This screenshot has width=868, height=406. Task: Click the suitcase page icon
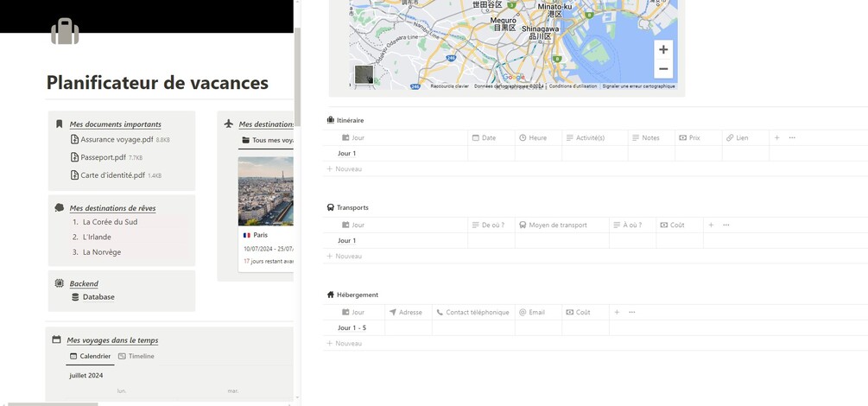[x=65, y=32]
